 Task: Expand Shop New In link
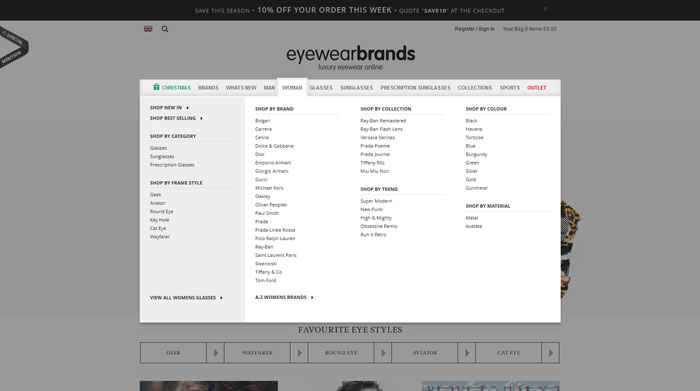coord(169,108)
